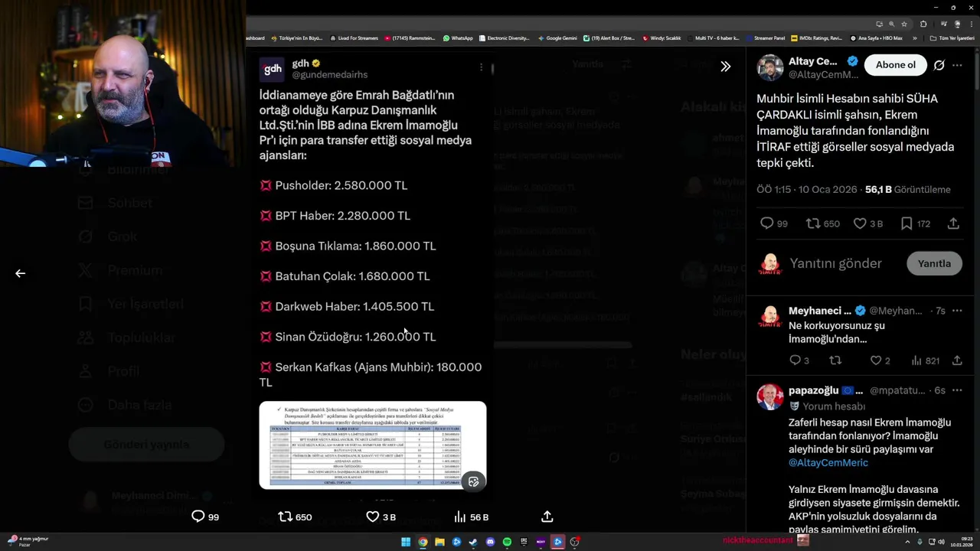Open Windows Start menu
This screenshot has height=551, width=980.
406,542
